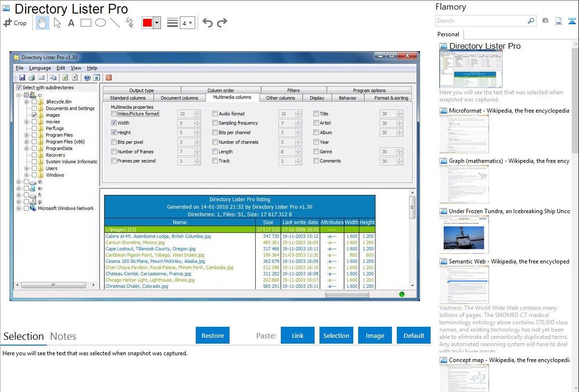This screenshot has width=579, height=392.
Task: Open the Edit menu in Directory Lister
Action: click(60, 68)
